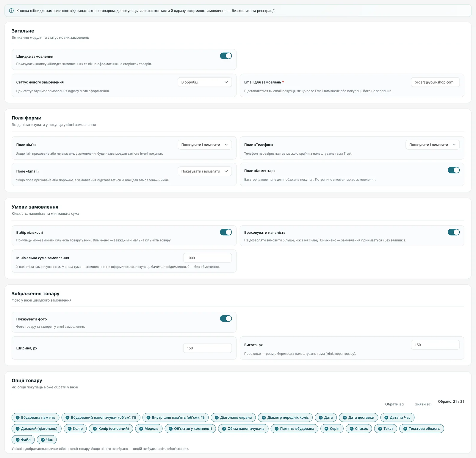Click the «Опції товару» section heading

tap(27, 380)
